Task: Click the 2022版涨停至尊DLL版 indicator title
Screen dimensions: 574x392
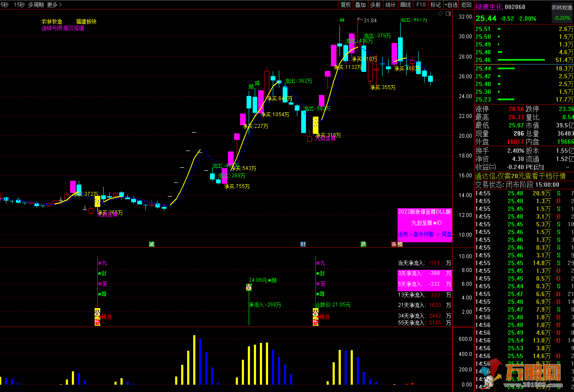Action: [x=424, y=212]
